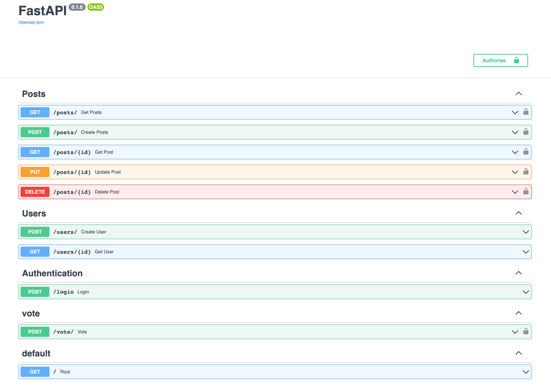Click the POST badge for Vote
The image size is (551, 392).
click(x=35, y=332)
